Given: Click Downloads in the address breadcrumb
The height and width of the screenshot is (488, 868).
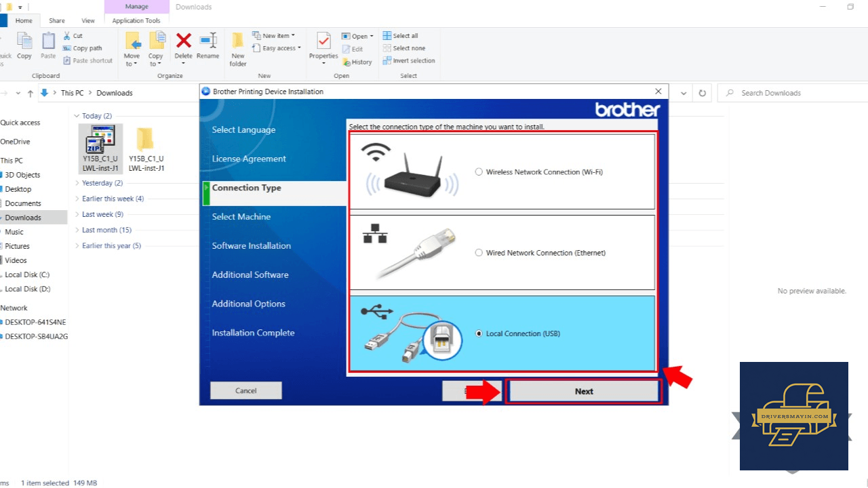Looking at the screenshot, I should [x=115, y=93].
